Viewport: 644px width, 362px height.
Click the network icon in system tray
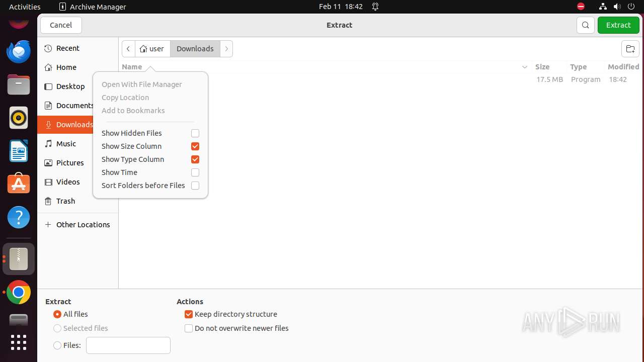[x=603, y=7]
